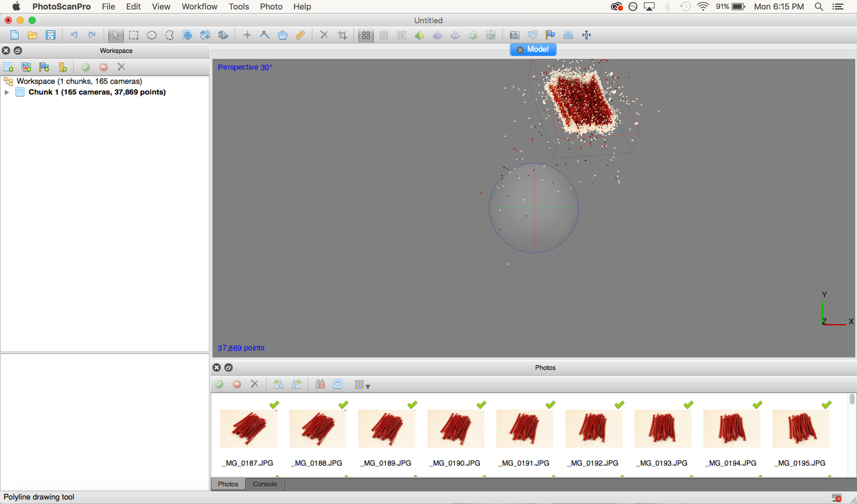Click Add Photos icon in Workspace toolbar
857x504 pixels.
pos(26,67)
